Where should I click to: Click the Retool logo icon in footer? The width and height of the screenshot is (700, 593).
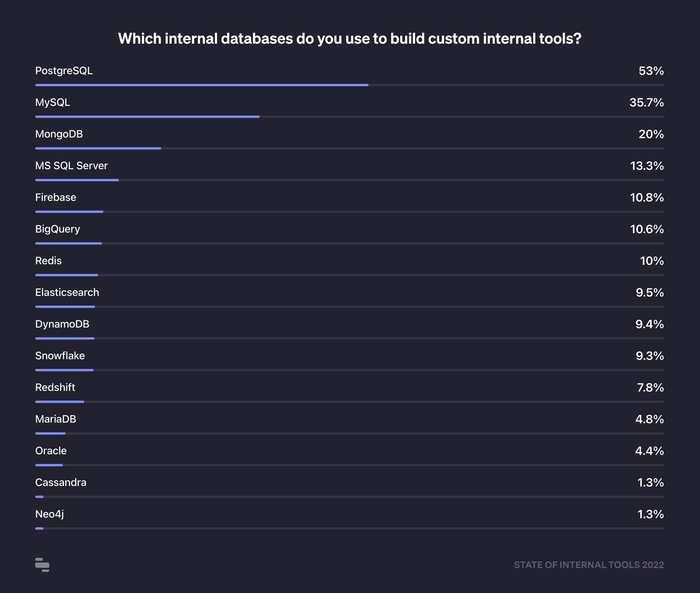42,565
